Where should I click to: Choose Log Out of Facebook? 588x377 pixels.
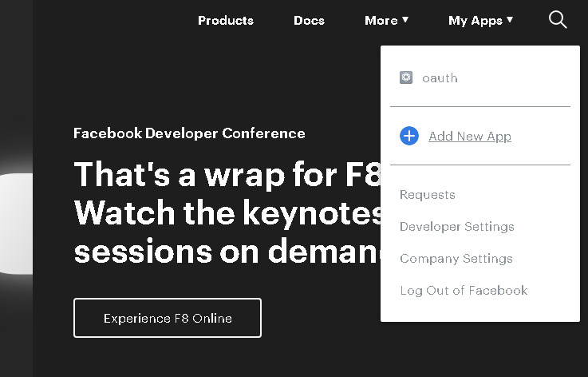point(464,291)
